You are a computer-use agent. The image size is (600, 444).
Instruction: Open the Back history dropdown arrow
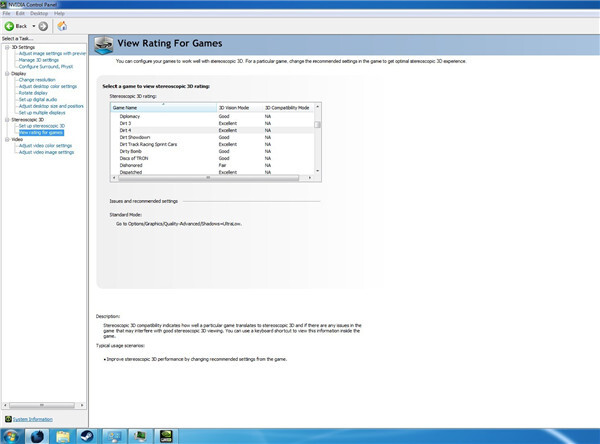click(33, 25)
